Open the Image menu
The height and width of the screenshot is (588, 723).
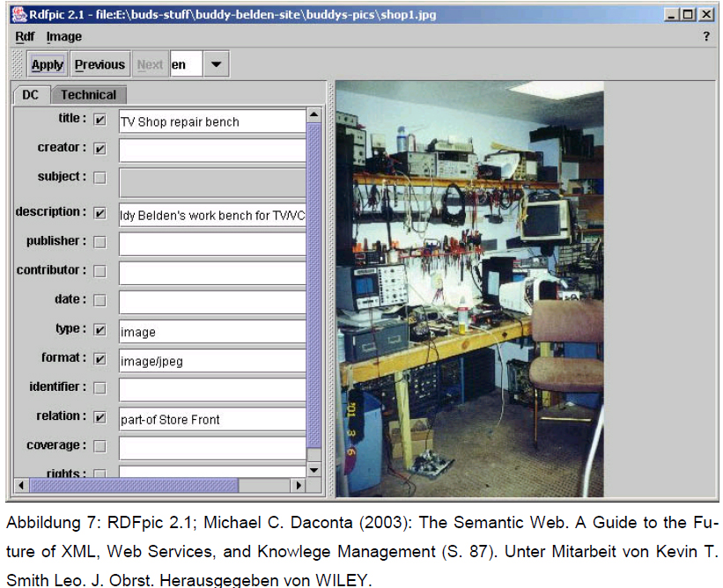(x=63, y=37)
